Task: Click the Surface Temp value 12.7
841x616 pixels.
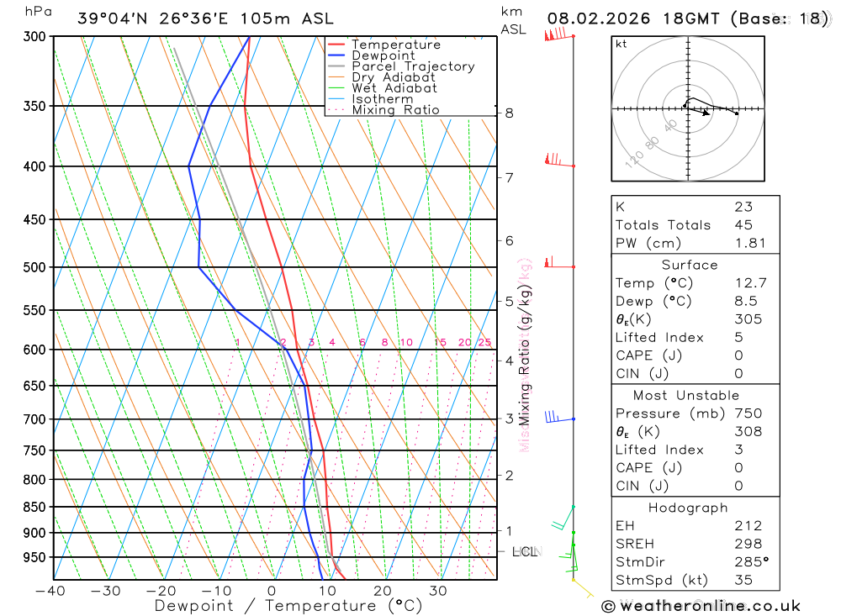Action: [x=750, y=283]
